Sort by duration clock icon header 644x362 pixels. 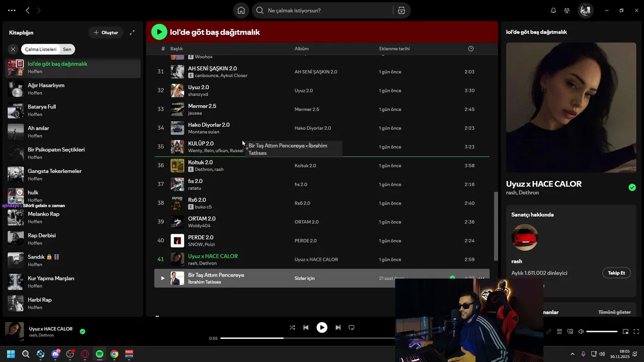471,49
